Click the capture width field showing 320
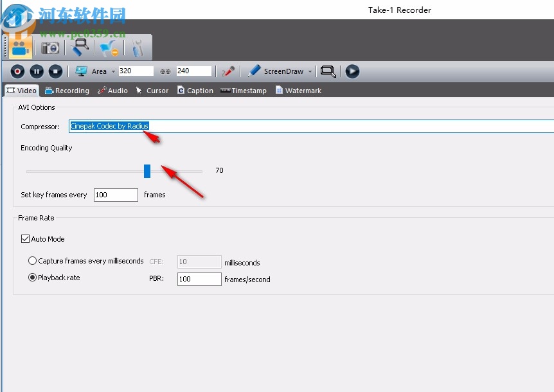 pyautogui.click(x=136, y=71)
